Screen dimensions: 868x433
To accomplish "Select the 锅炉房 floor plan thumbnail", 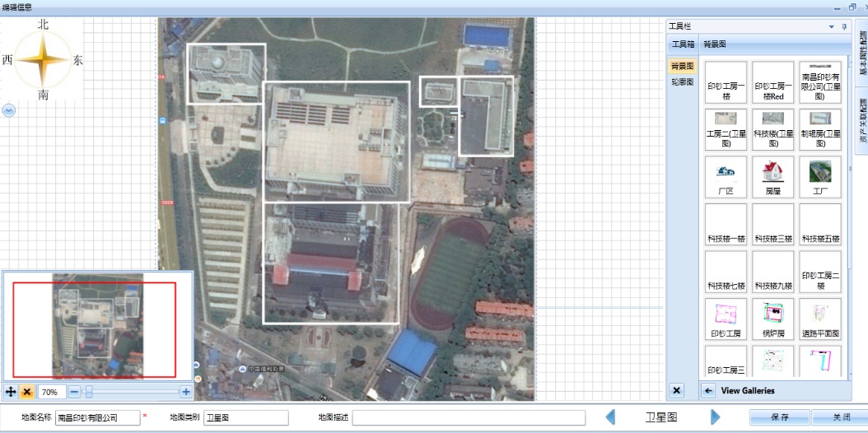I will pos(772,319).
